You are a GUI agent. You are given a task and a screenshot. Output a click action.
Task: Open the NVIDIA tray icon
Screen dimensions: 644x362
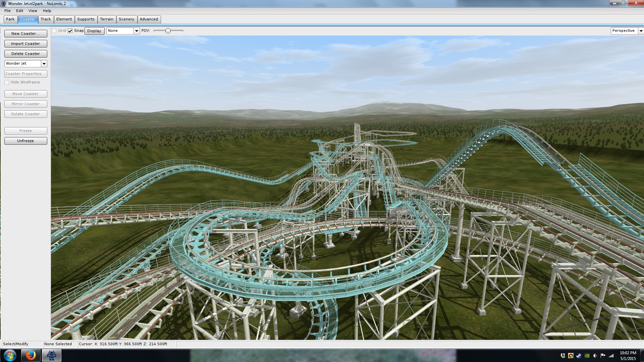pos(587,356)
